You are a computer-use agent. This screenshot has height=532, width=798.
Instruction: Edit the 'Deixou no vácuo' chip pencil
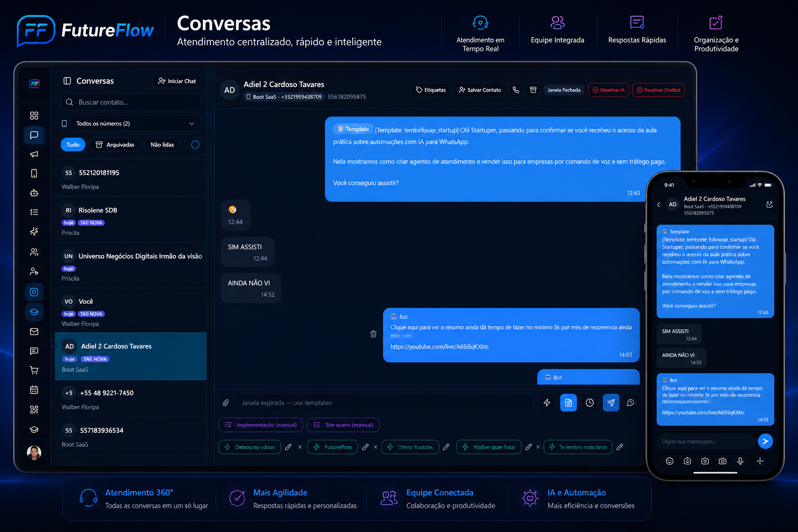[288, 447]
